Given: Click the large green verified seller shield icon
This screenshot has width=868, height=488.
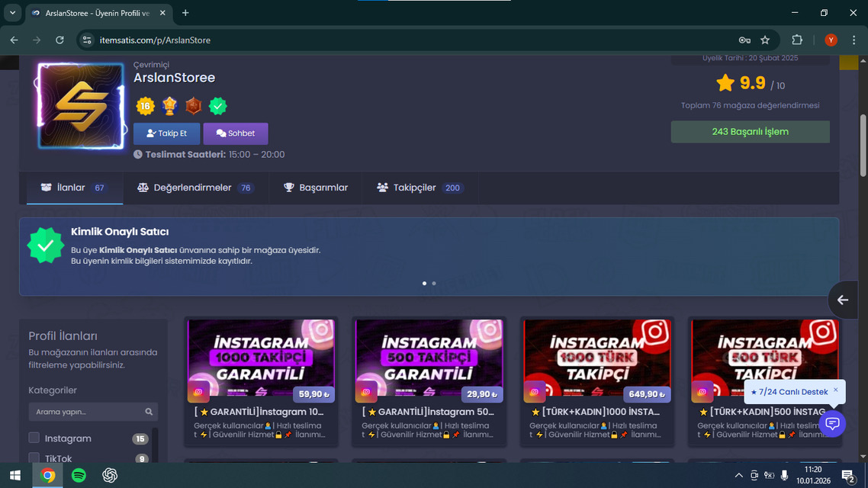Looking at the screenshot, I should (x=46, y=246).
